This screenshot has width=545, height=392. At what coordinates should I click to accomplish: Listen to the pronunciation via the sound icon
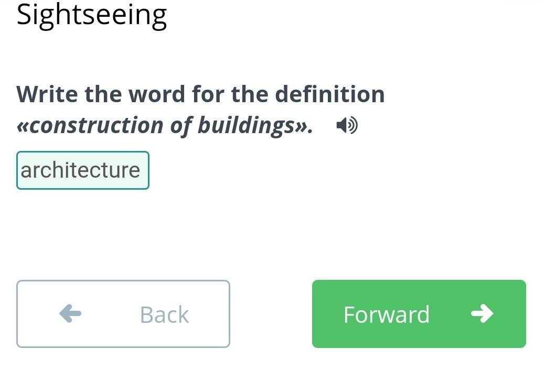[x=347, y=125]
